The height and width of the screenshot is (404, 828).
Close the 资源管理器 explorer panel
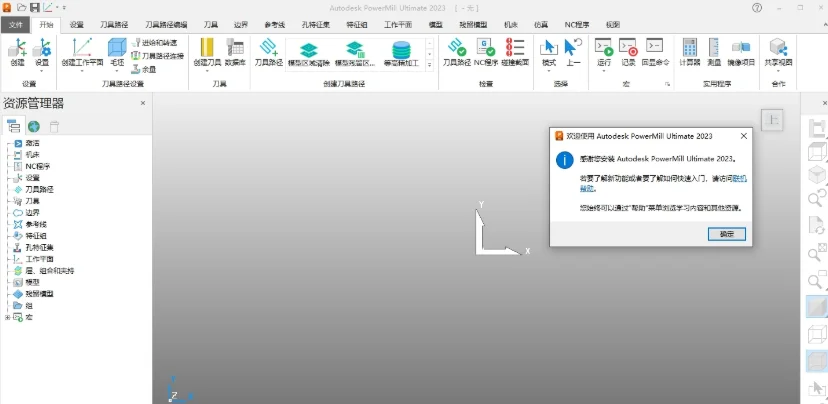coord(143,104)
